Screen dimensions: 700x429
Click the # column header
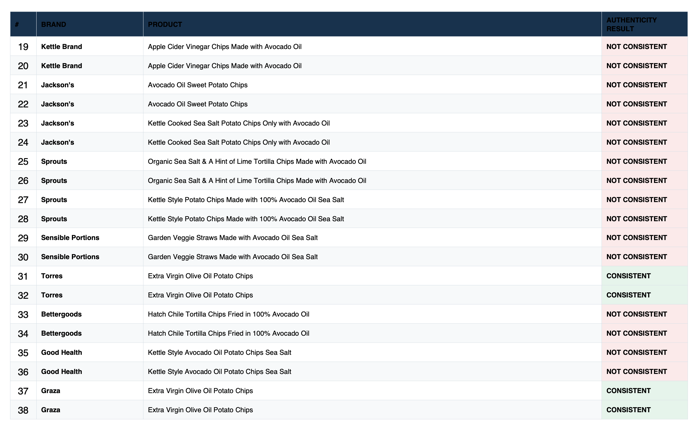tap(17, 25)
